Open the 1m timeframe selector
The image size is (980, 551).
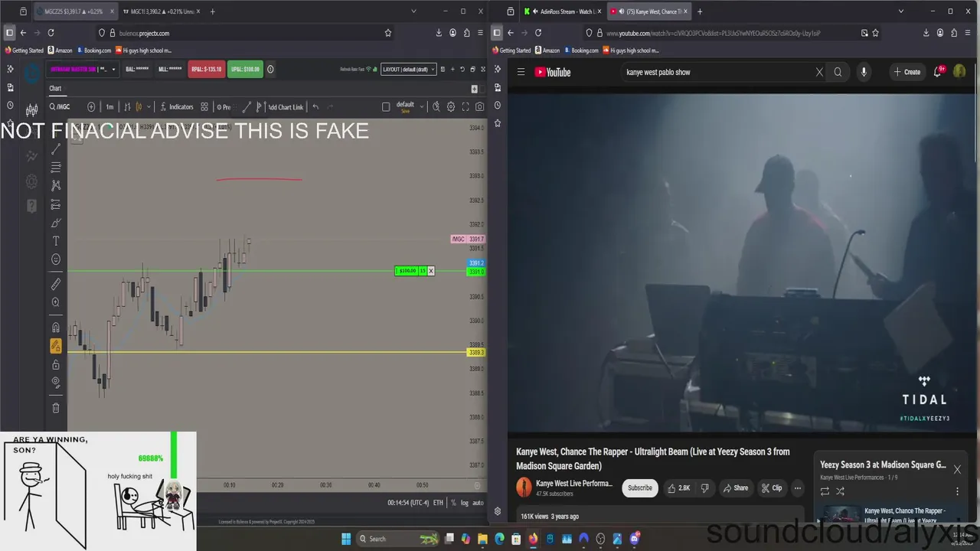(109, 107)
